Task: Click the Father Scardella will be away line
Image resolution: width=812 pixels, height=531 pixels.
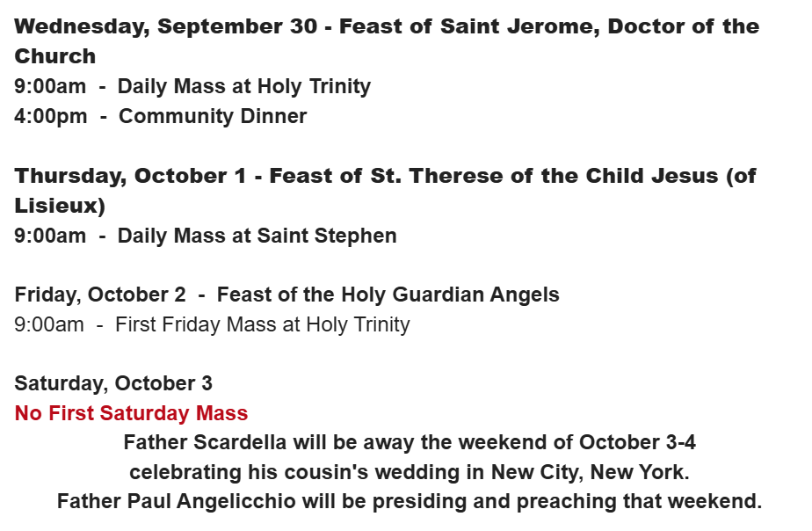Action: click(410, 442)
